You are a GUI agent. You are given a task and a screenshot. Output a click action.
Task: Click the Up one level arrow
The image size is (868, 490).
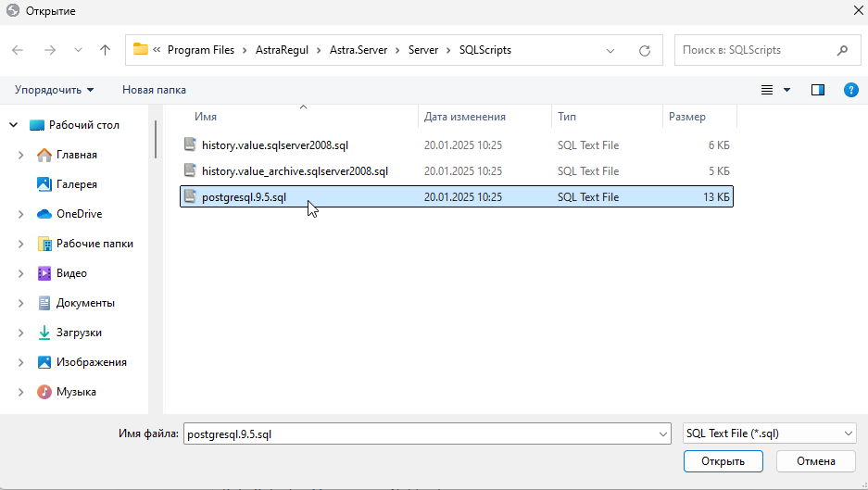pyautogui.click(x=105, y=50)
